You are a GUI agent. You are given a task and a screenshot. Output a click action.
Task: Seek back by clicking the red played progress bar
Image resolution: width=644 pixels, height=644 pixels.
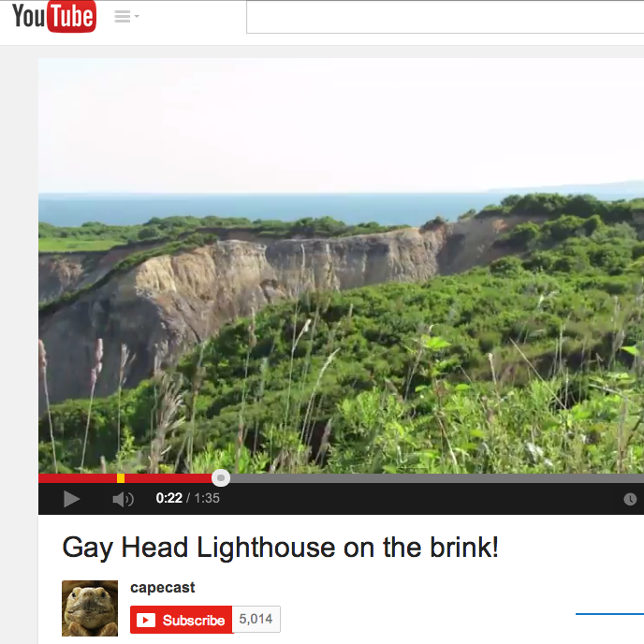pyautogui.click(x=78, y=478)
